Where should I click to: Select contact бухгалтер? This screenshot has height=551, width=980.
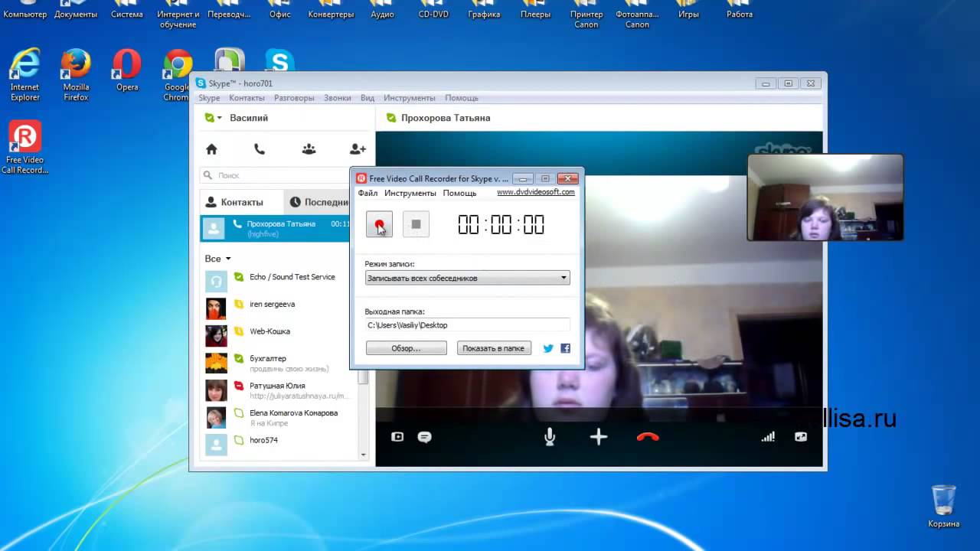click(279, 362)
